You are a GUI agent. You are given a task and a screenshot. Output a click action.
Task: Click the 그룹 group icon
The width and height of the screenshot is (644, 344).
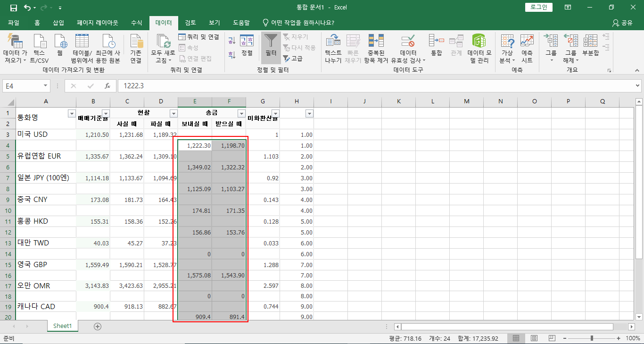click(x=551, y=41)
